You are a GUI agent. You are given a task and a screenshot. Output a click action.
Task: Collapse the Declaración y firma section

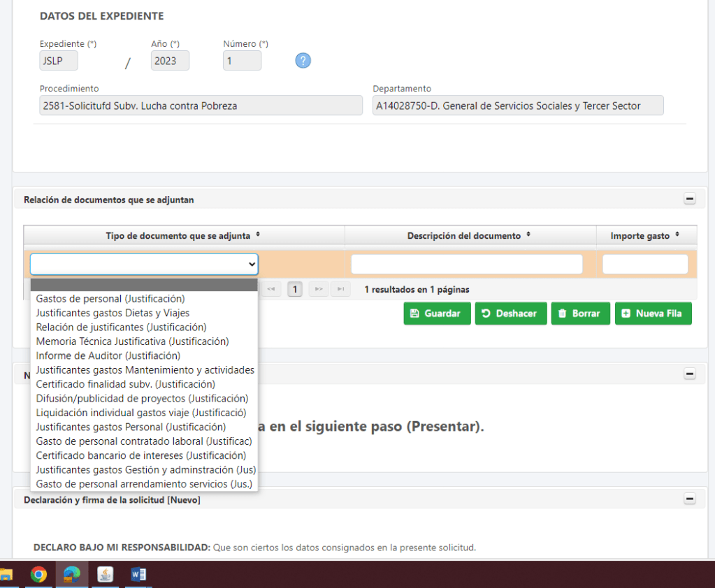[690, 499]
